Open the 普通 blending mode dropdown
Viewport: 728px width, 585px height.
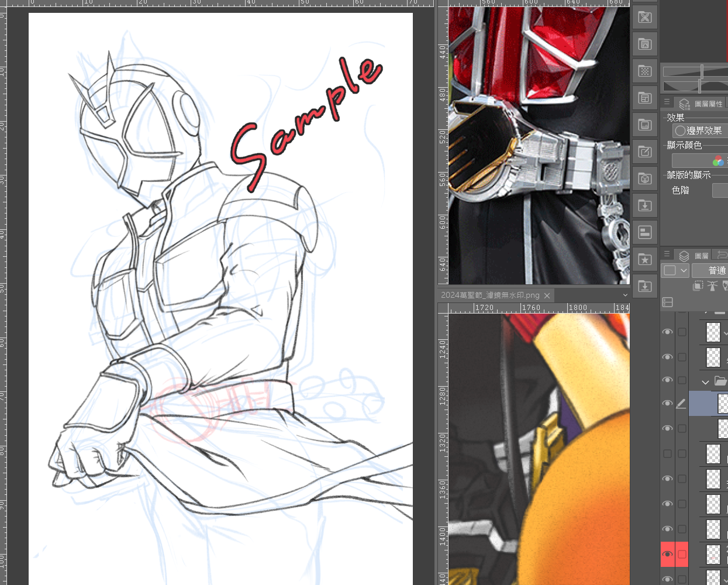tap(710, 270)
